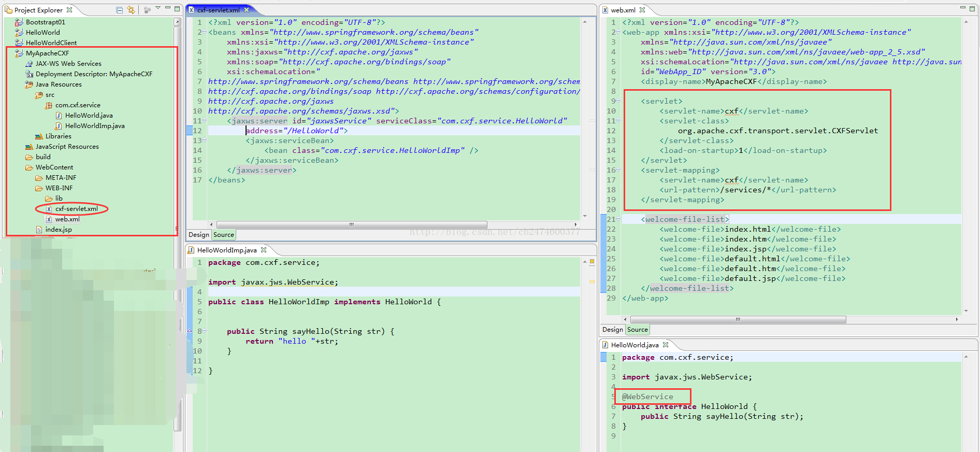Image resolution: width=980 pixels, height=452 pixels.
Task: Click the /services/* url-pattern value
Action: tap(745, 190)
